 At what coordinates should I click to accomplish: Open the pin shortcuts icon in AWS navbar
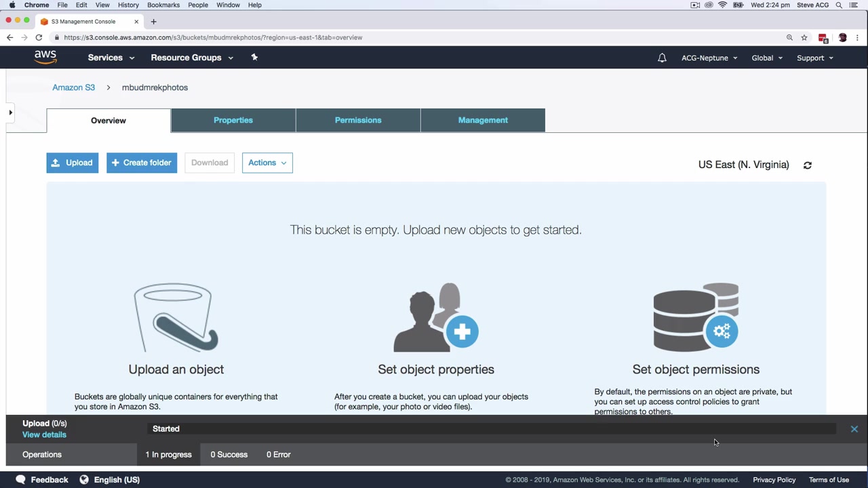(254, 57)
